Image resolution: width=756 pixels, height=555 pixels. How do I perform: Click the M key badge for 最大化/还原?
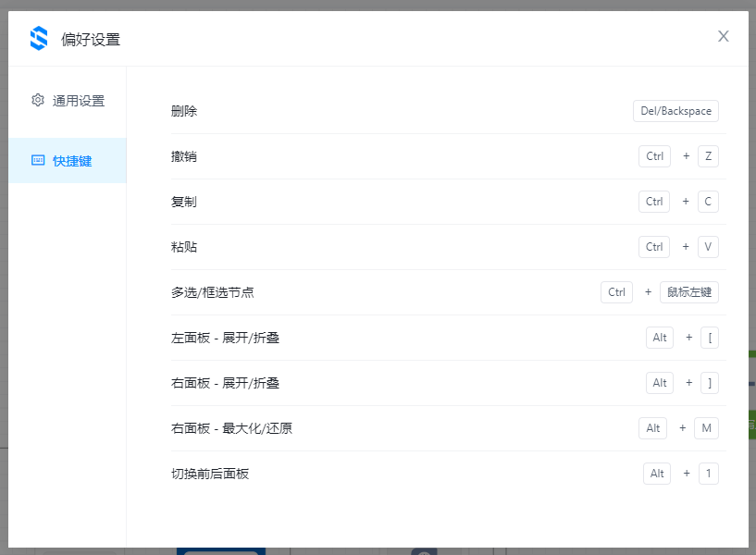point(707,428)
